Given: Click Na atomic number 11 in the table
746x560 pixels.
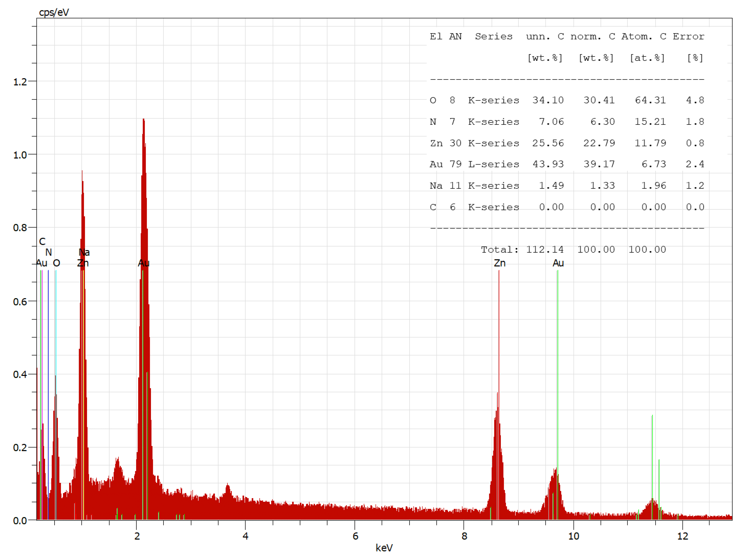Looking at the screenshot, I should coord(455,186).
